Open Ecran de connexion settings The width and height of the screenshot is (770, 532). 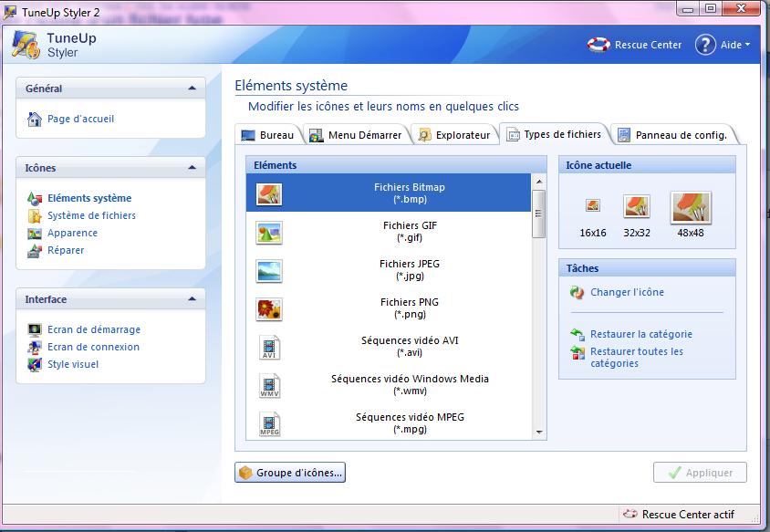(93, 348)
